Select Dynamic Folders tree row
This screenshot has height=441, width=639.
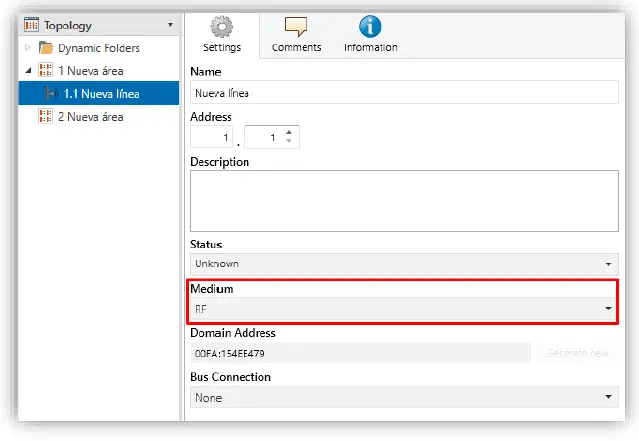pos(99,48)
